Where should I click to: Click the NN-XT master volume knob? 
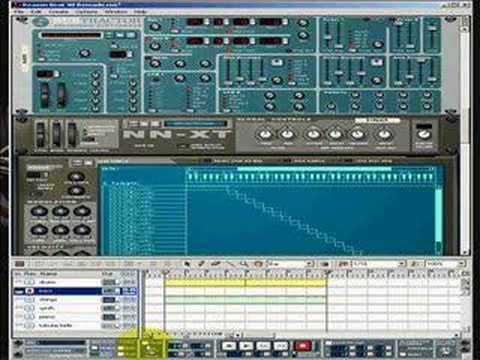point(424,135)
